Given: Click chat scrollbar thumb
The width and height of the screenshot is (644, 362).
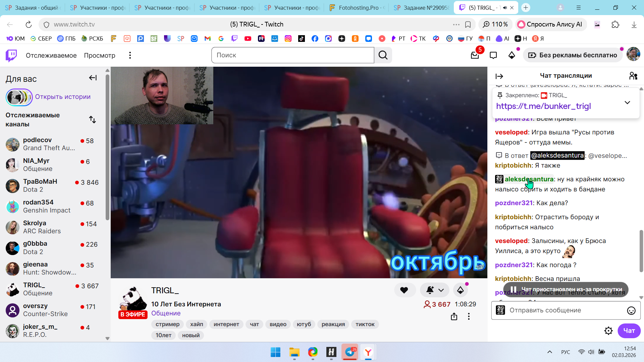Looking at the screenshot, I should (641, 251).
